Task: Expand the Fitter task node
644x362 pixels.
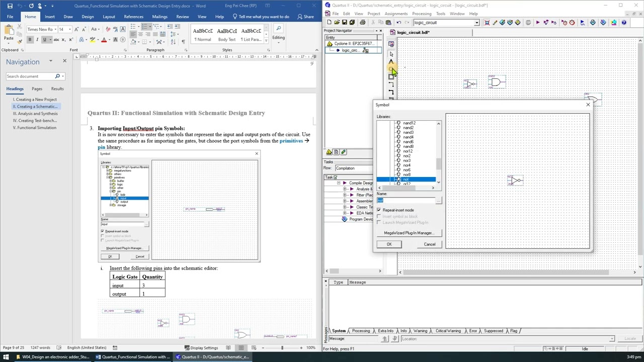Action: coord(345,195)
